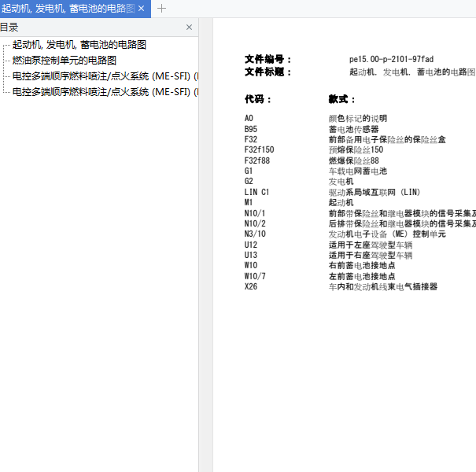Click code F32f150

click(x=260, y=149)
